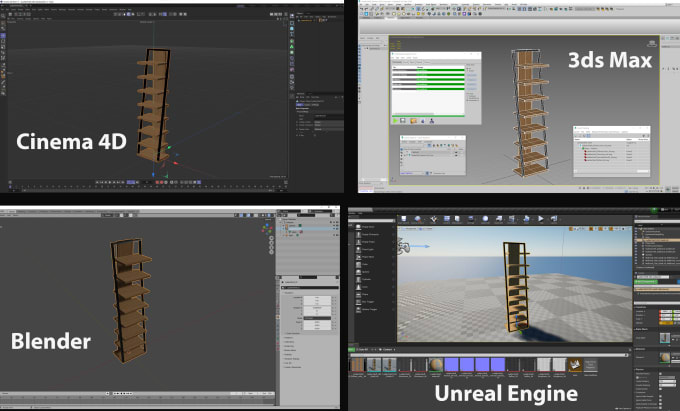Click the Static Mesh thumbnail in Unreal Details

click(x=664, y=338)
